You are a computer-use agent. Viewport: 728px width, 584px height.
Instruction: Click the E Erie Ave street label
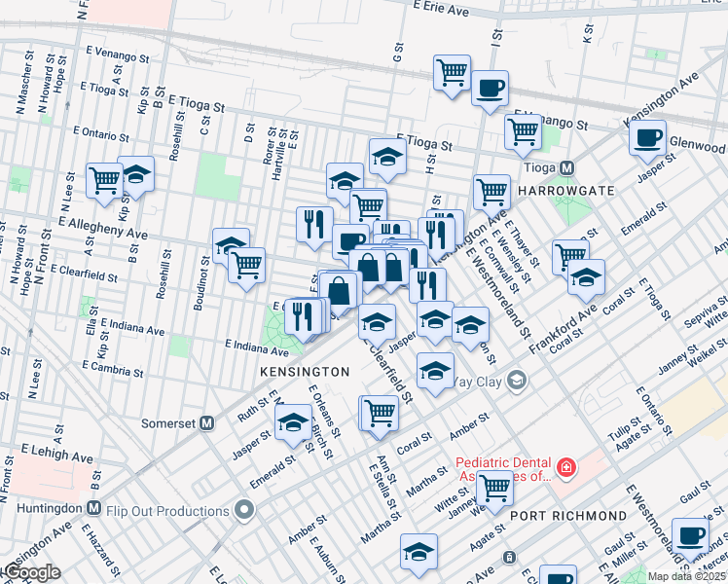[x=441, y=8]
